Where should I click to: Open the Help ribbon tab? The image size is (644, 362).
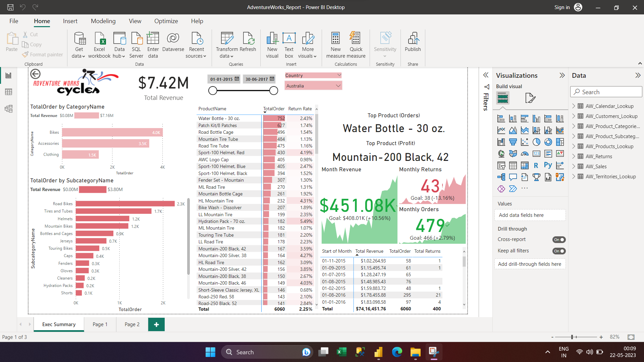click(x=197, y=21)
